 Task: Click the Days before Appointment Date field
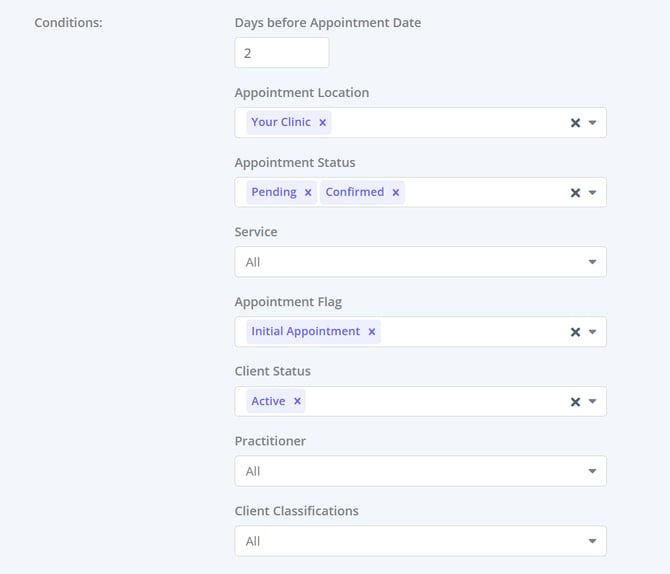pyautogui.click(x=281, y=53)
